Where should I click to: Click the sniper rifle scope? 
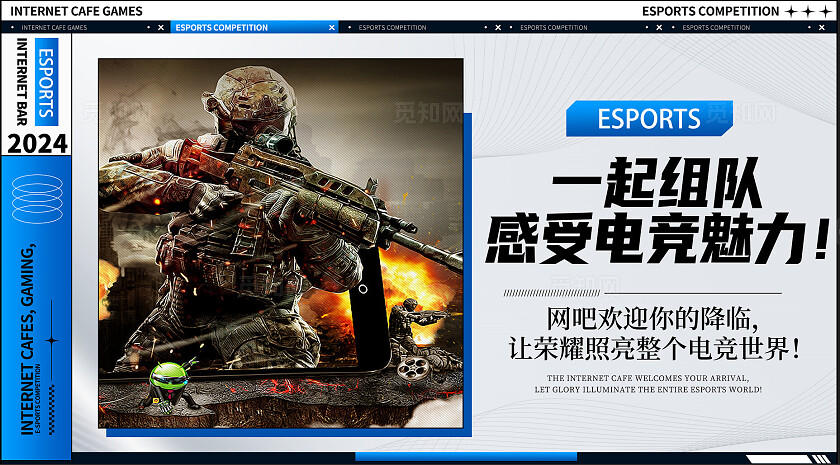272,143
